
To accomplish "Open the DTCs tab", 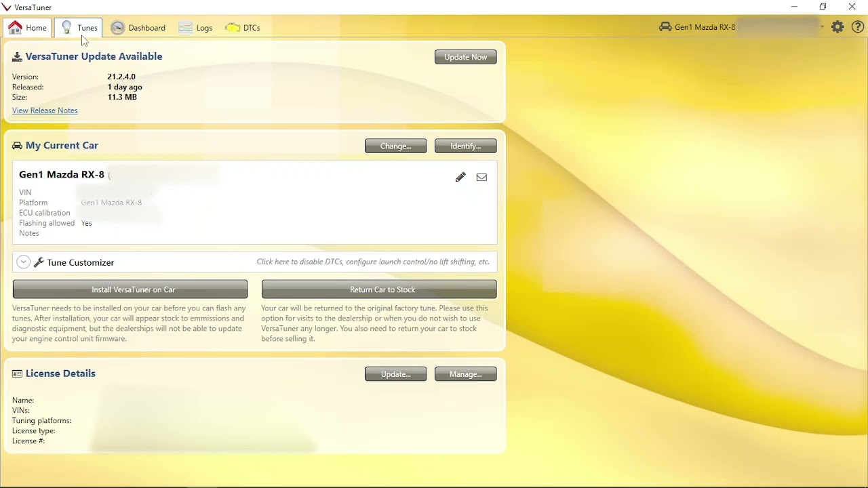I will click(x=243, y=28).
